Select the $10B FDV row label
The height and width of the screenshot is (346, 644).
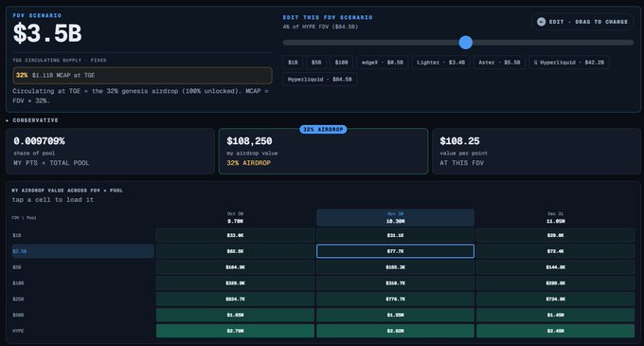(18, 283)
